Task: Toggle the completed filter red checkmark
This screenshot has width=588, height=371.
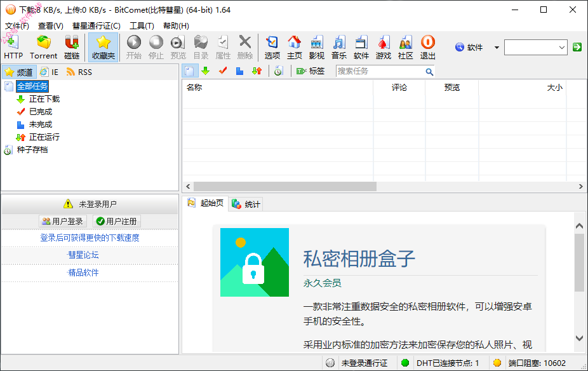Action: (223, 71)
